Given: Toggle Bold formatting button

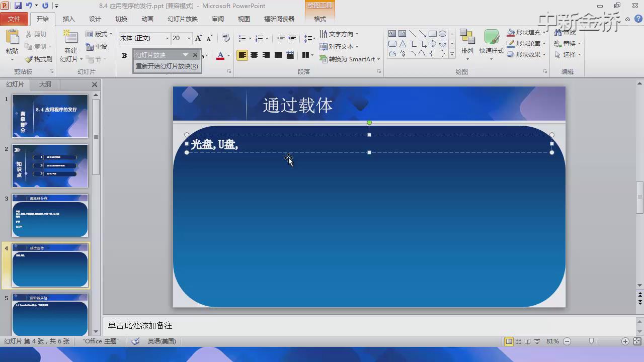Looking at the screenshot, I should pos(124,56).
